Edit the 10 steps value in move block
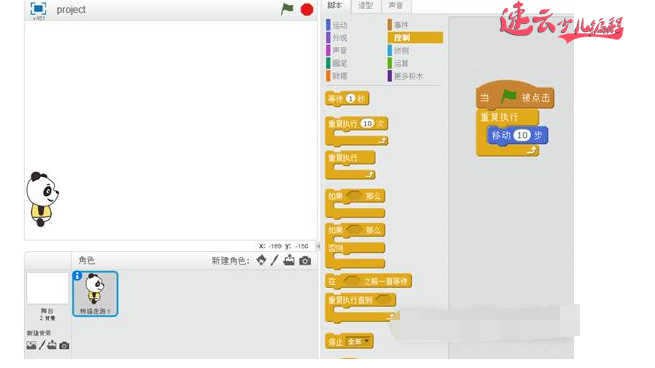This screenshot has width=655, height=368. 522,135
